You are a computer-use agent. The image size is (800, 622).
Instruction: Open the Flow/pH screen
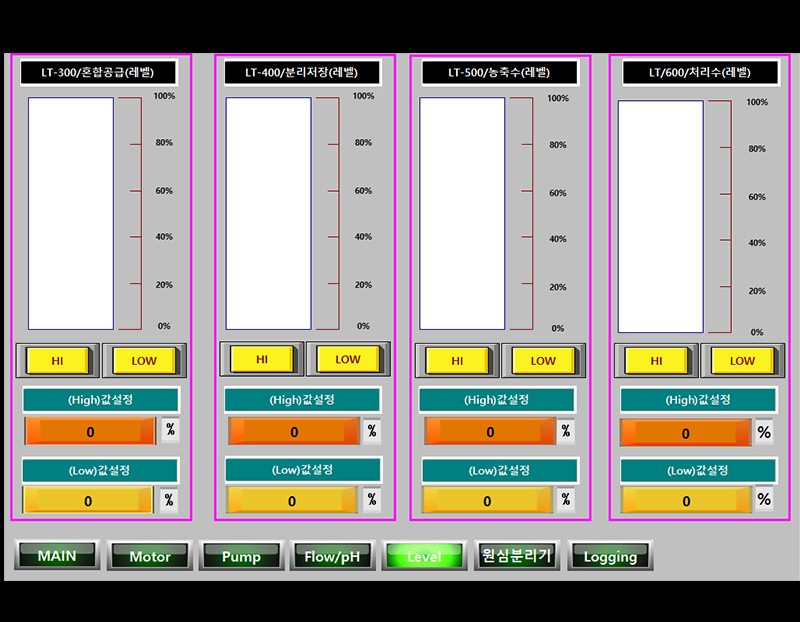[x=332, y=556]
